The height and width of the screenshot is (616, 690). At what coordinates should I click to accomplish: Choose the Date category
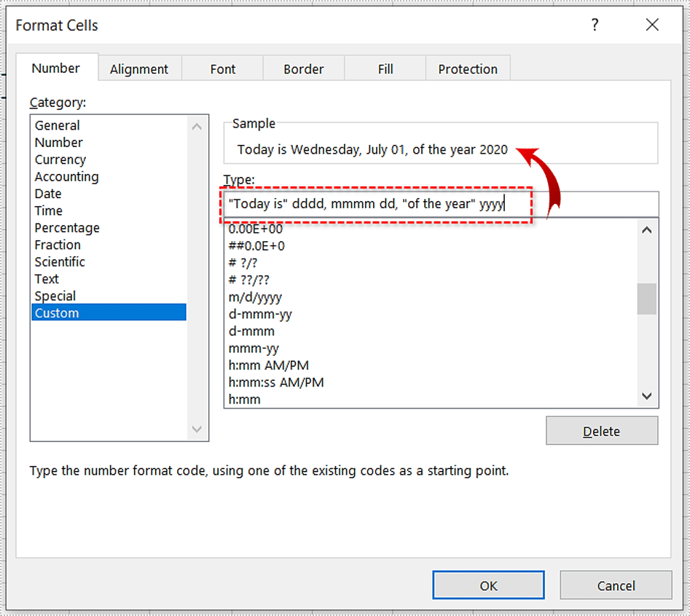(x=48, y=194)
